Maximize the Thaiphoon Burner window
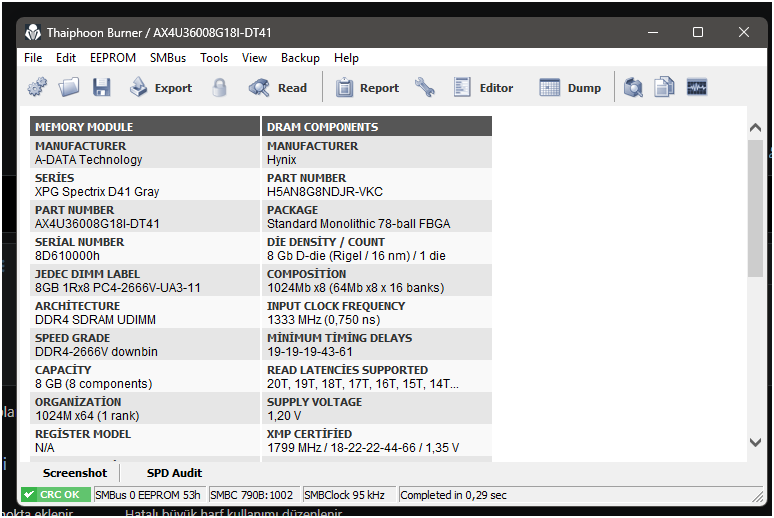The height and width of the screenshot is (518, 774). coord(698,33)
